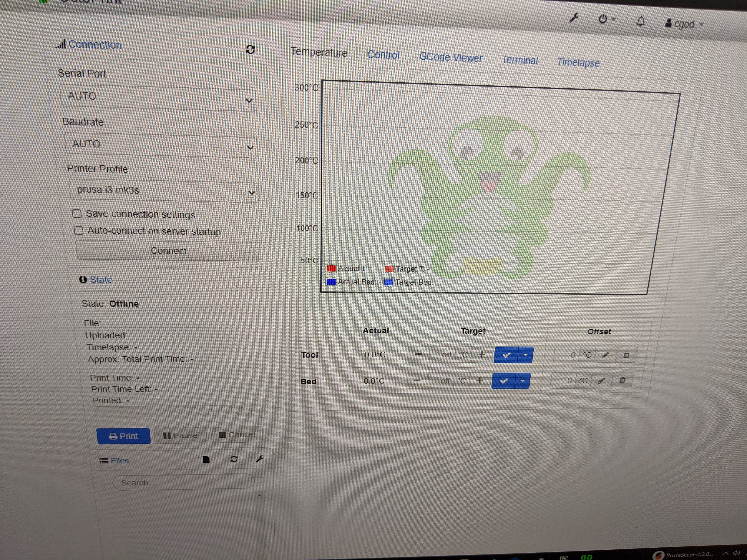Image resolution: width=747 pixels, height=560 pixels.
Task: Click the print progress bar
Action: pyautogui.click(x=178, y=411)
